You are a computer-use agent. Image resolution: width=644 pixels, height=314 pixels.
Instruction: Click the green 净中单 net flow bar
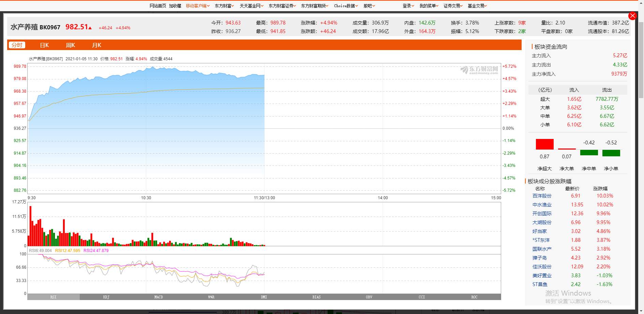(589, 153)
